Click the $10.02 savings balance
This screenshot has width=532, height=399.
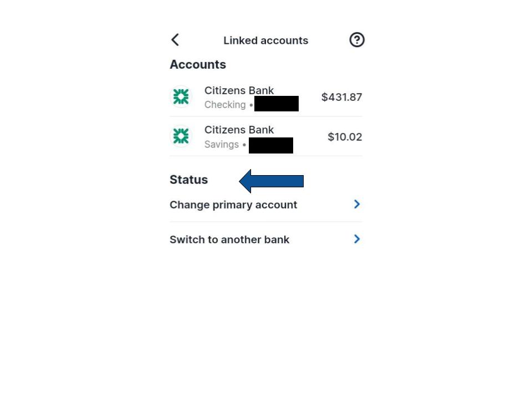[345, 137]
